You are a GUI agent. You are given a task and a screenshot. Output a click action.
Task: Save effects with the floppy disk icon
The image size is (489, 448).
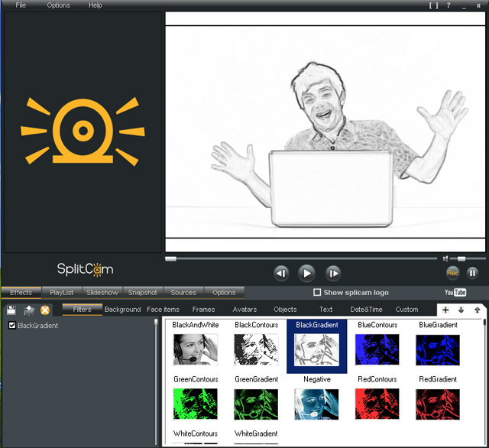point(11,310)
